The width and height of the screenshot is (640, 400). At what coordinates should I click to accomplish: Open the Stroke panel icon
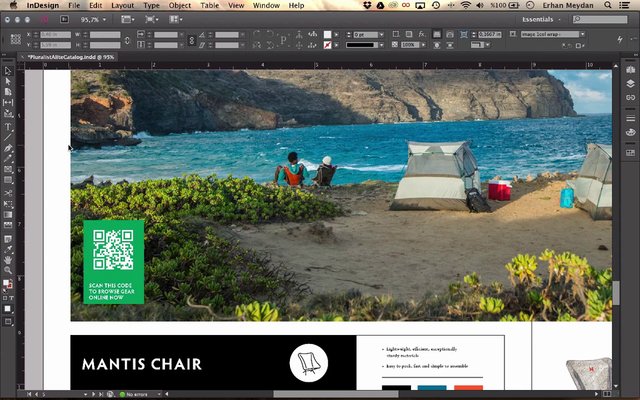(630, 118)
